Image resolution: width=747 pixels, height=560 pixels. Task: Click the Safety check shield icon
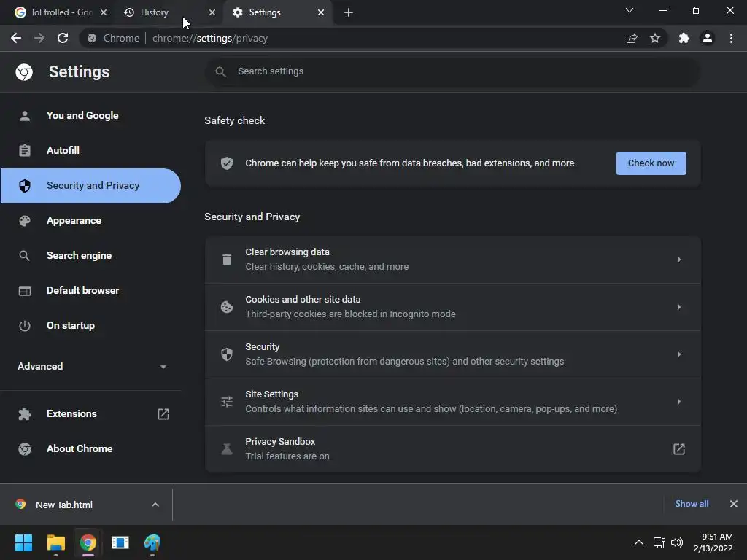pyautogui.click(x=227, y=163)
